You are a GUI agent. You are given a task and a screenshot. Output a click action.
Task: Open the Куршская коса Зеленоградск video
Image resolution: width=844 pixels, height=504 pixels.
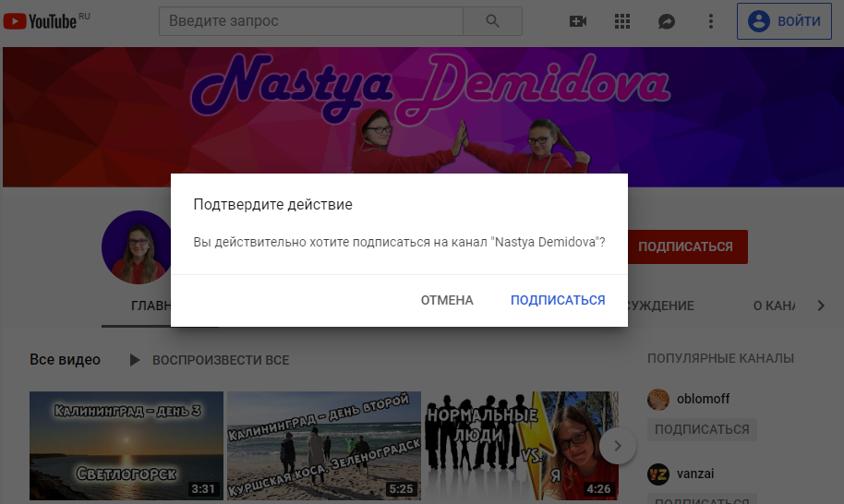[x=324, y=445]
